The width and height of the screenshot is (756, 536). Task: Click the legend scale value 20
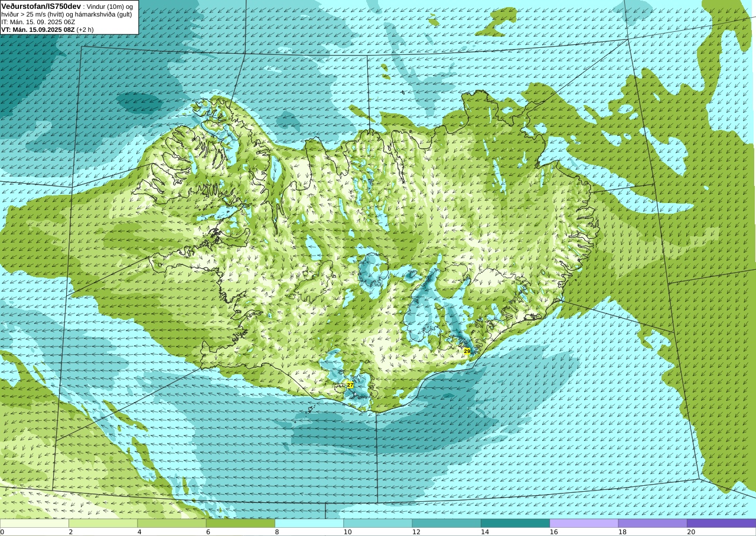pos(691,532)
